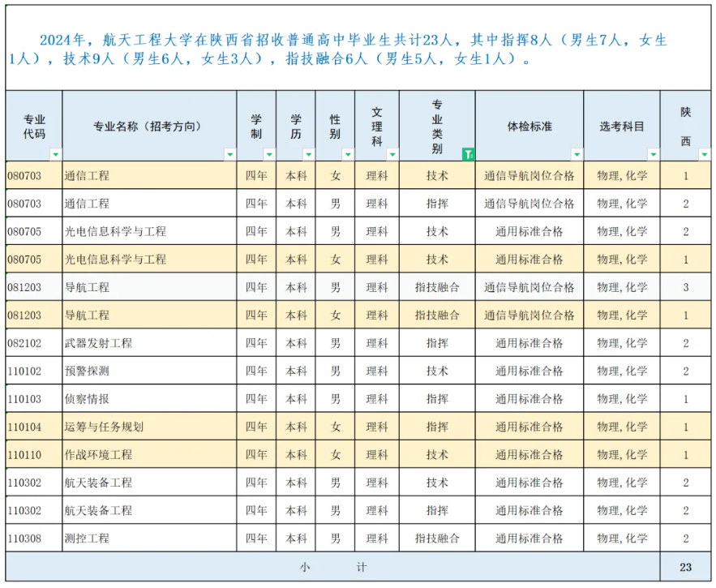Select the 女 cell in 运筹与任务规划 row

pyautogui.click(x=335, y=427)
